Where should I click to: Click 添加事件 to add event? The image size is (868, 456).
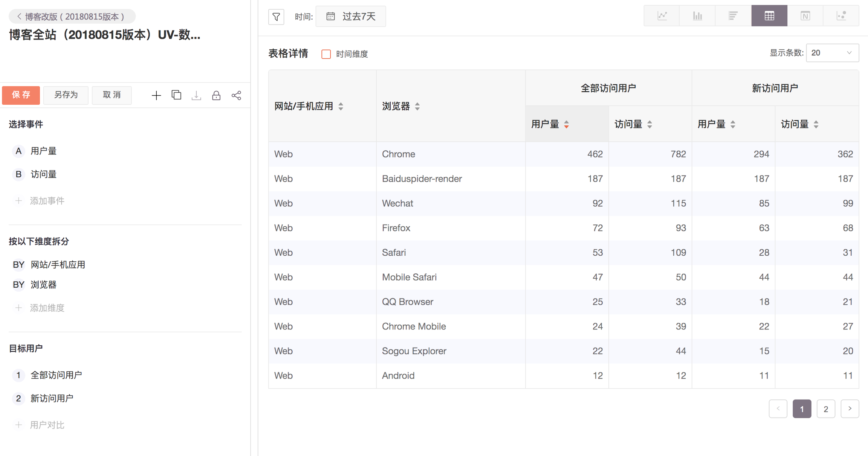[x=47, y=201]
